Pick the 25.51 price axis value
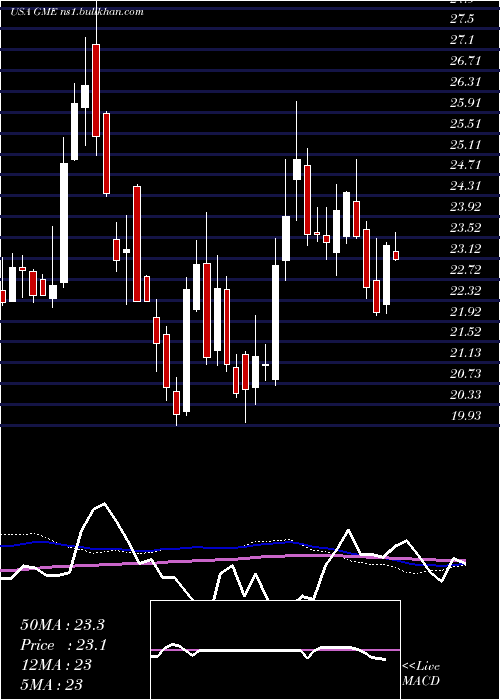The height and width of the screenshot is (700, 500). coord(466,124)
